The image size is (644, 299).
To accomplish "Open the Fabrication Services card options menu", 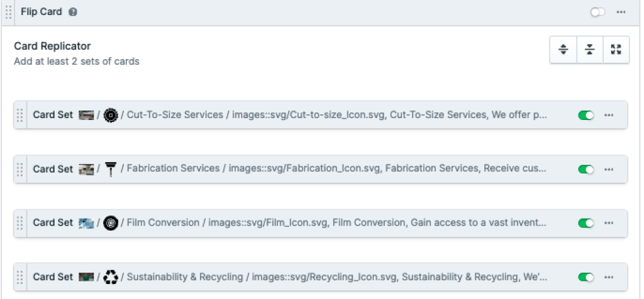I will (608, 169).
